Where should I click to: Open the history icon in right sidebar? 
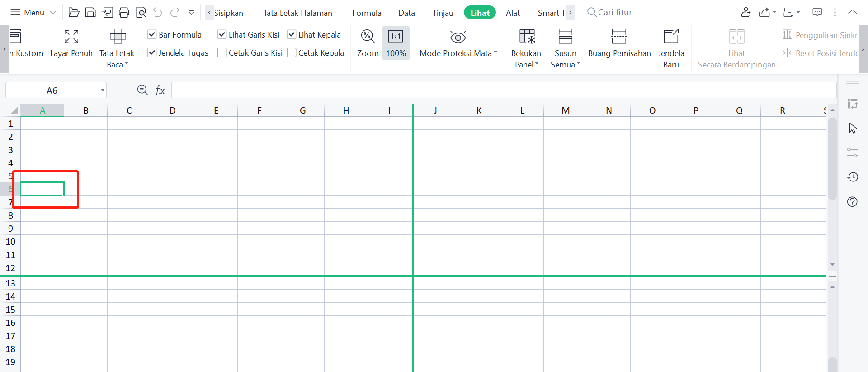853,177
